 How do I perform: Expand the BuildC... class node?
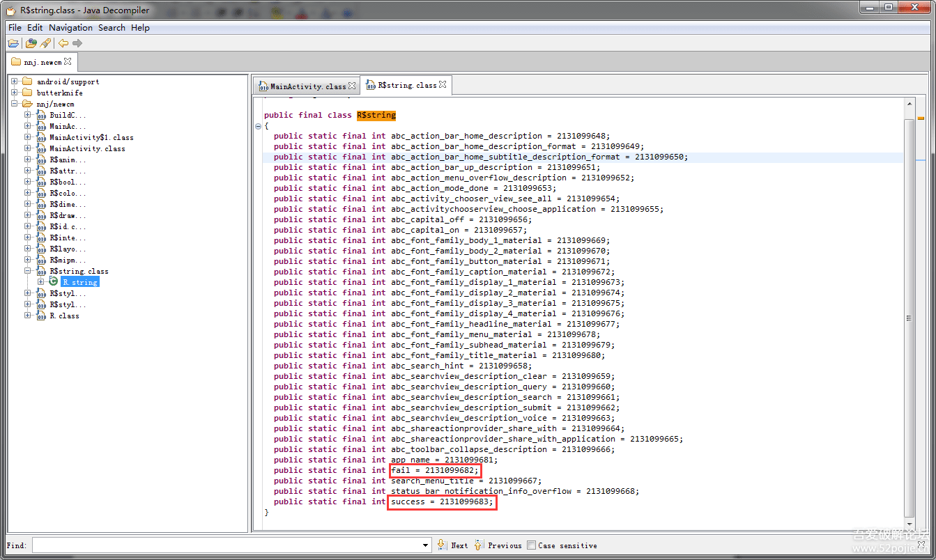28,115
